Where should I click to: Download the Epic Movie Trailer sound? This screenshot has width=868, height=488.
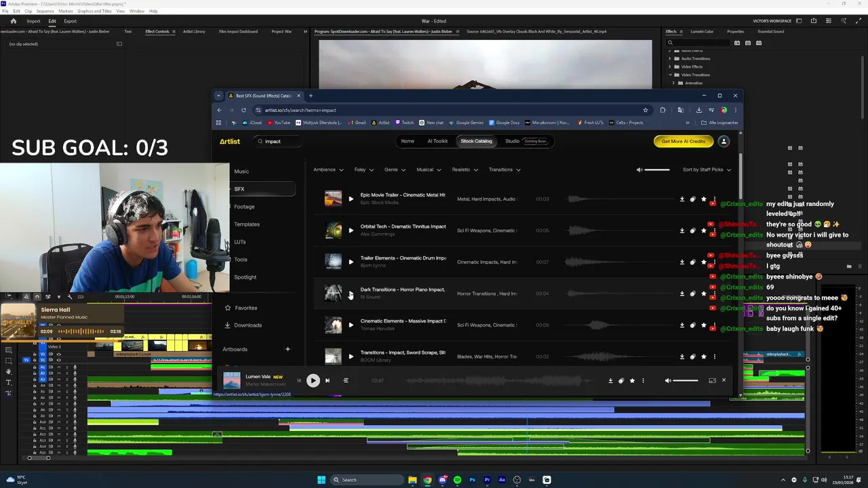pyautogui.click(x=682, y=199)
